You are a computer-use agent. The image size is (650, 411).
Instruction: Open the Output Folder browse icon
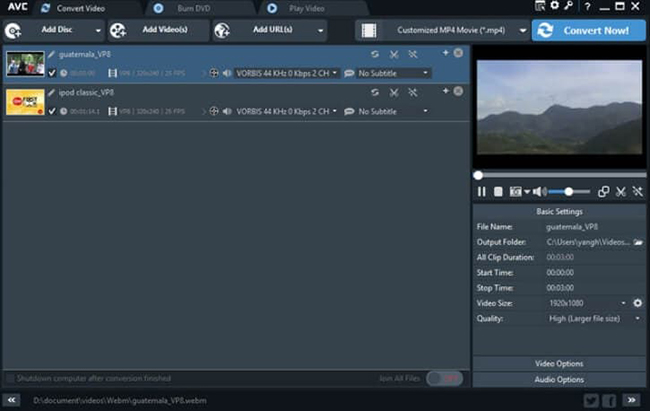point(638,242)
